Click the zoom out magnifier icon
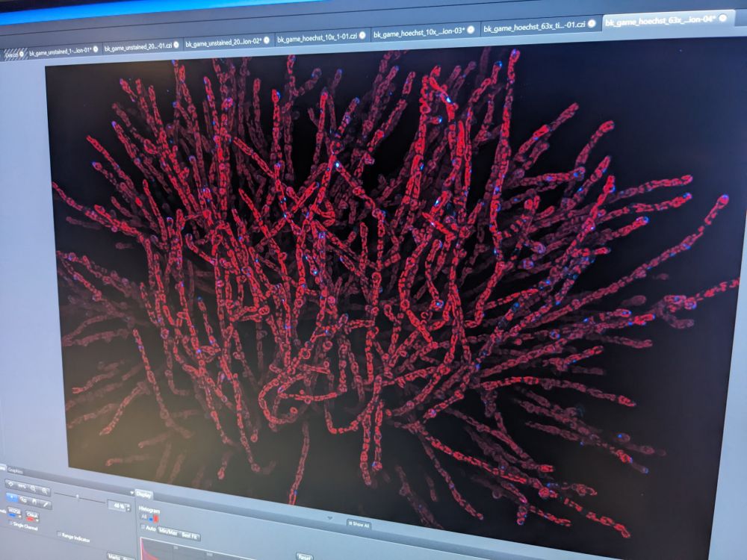747x560 pixels. (x=34, y=488)
